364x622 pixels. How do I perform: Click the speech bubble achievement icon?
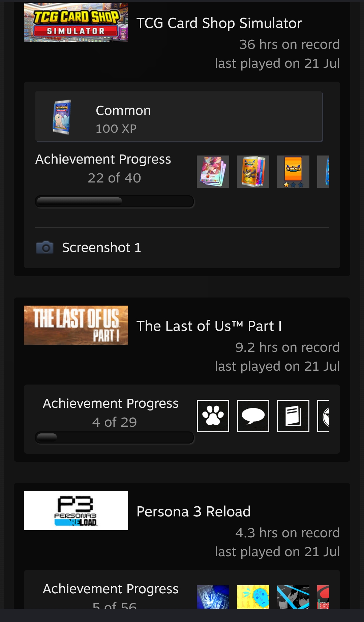(x=253, y=416)
